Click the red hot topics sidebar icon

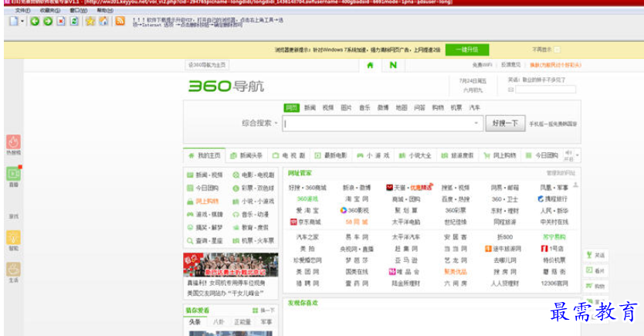pyautogui.click(x=13, y=141)
